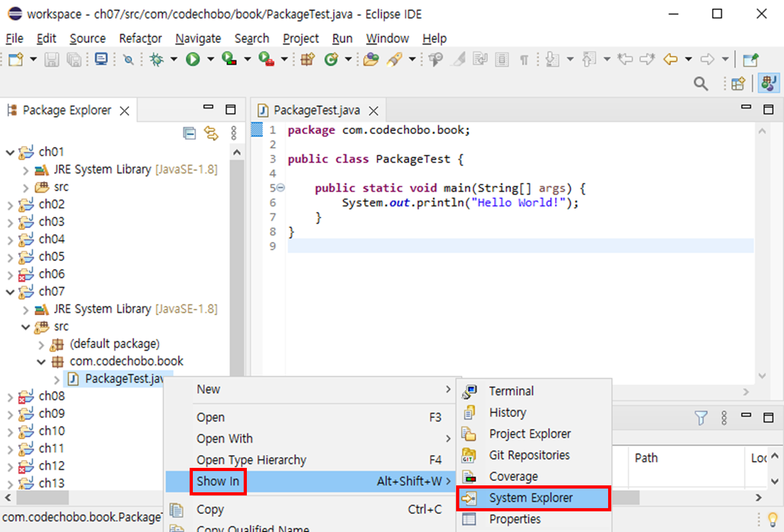Collapse the ch01 project
The width and height of the screenshot is (784, 532).
10,153
